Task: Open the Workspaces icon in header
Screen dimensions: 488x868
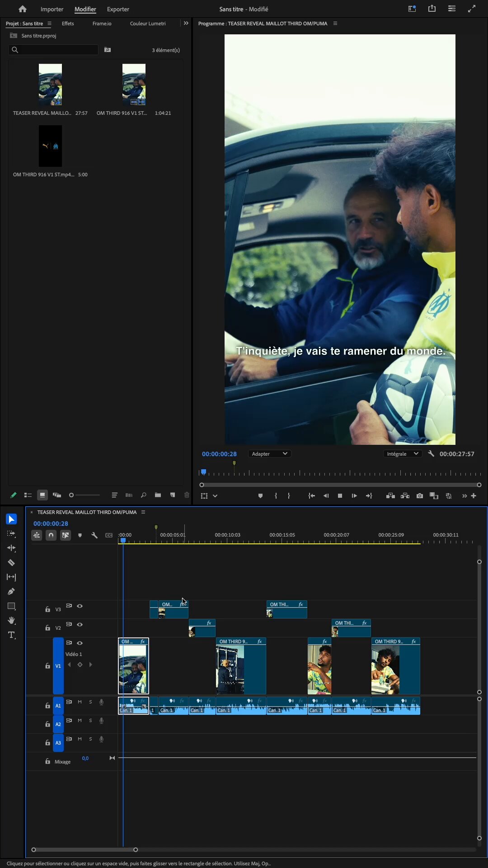Action: pyautogui.click(x=412, y=9)
